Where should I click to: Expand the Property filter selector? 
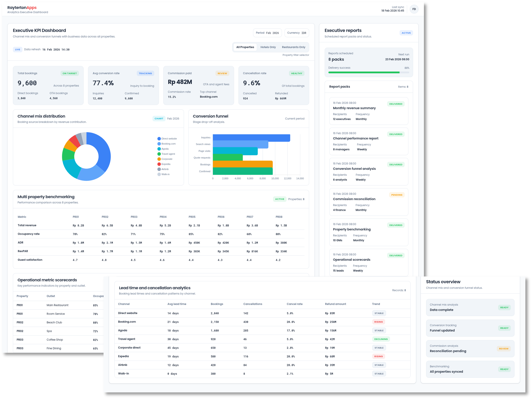[296, 55]
